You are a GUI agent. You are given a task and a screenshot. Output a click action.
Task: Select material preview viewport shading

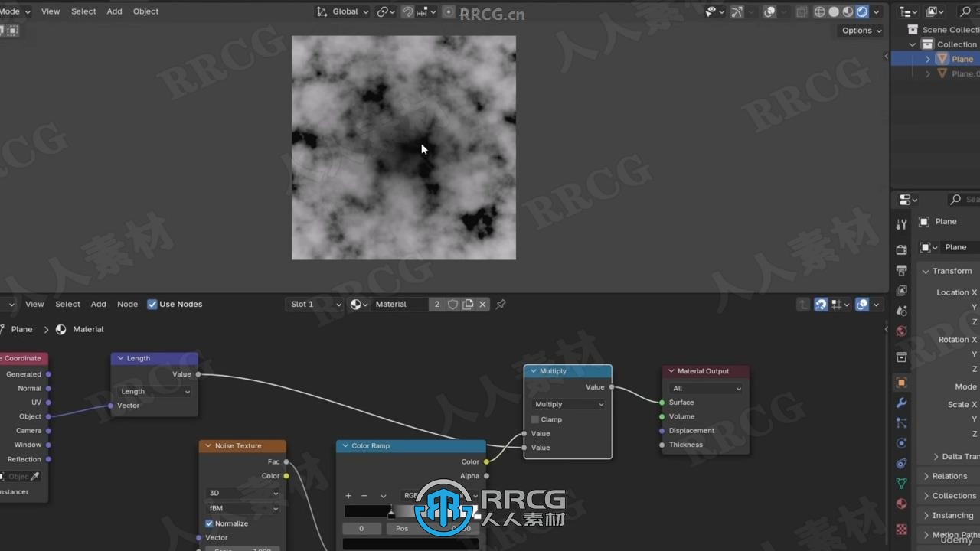tap(848, 11)
